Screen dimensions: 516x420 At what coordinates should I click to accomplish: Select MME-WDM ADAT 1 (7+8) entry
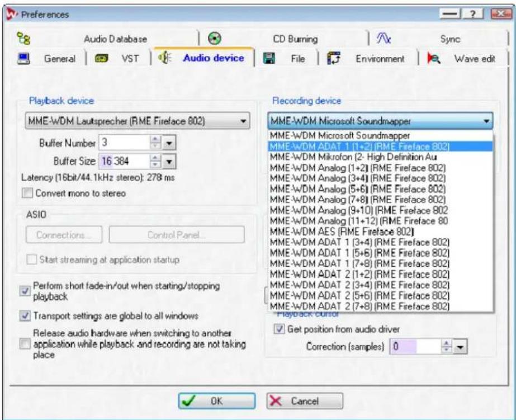click(381, 263)
